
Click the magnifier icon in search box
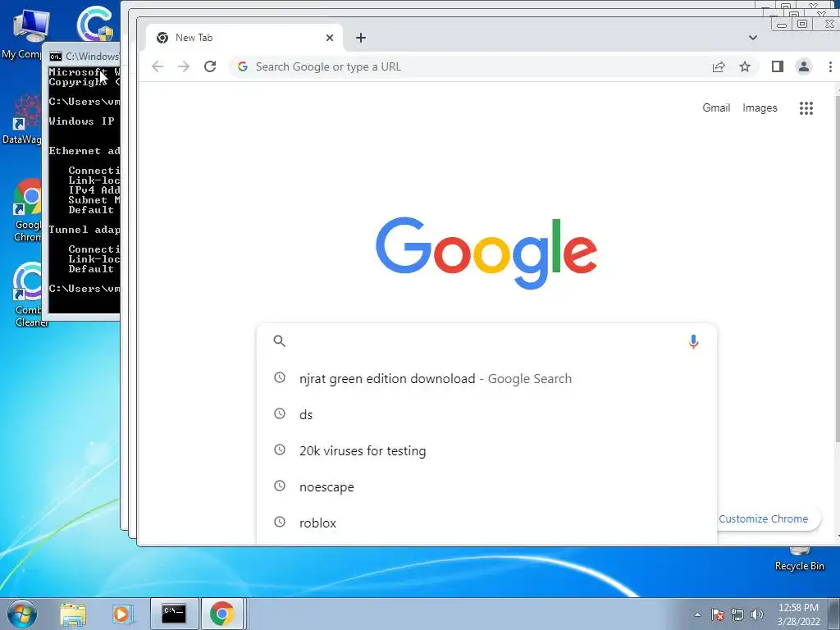coord(279,340)
